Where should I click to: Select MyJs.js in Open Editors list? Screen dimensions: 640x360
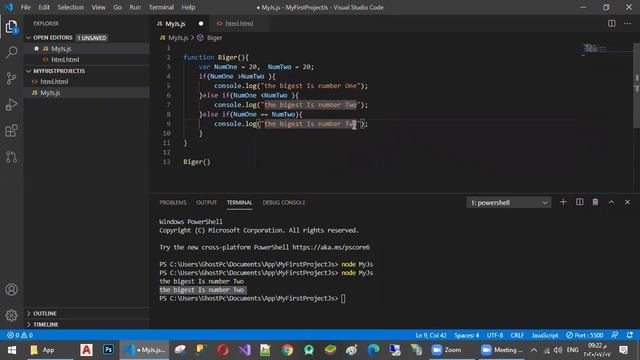click(x=87, y=49)
